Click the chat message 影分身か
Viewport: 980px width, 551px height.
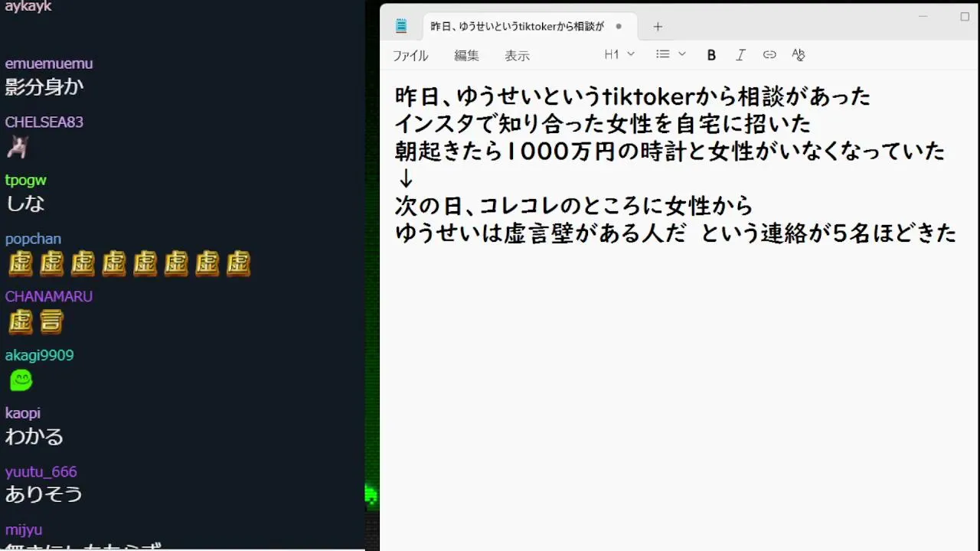[x=44, y=87]
